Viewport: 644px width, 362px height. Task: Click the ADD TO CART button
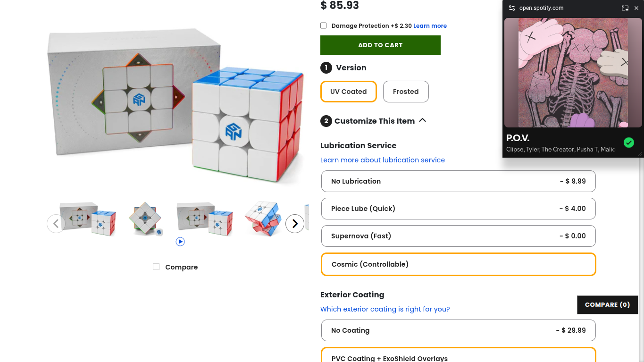[380, 45]
